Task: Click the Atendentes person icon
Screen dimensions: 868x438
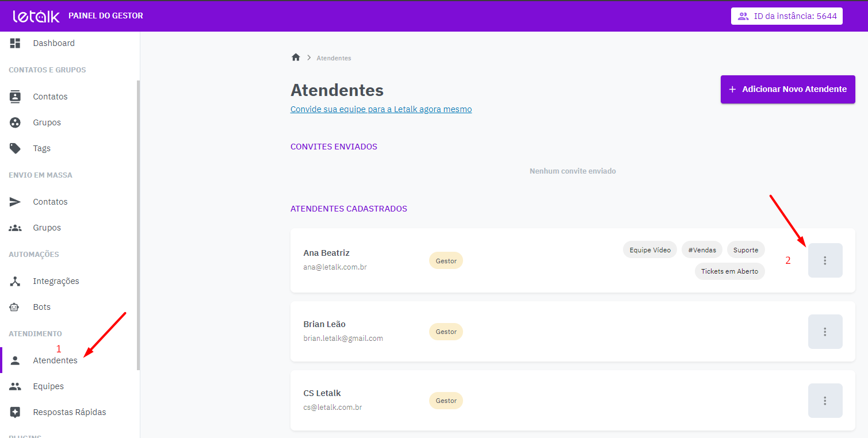Action: coord(15,360)
